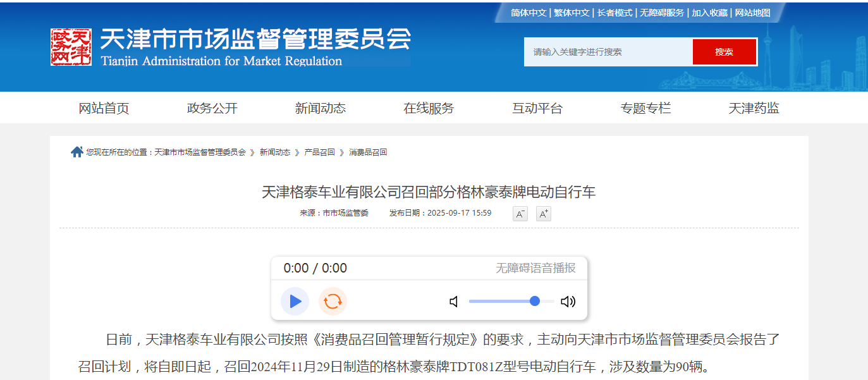Go to 新闻动态 navigation section

point(321,108)
